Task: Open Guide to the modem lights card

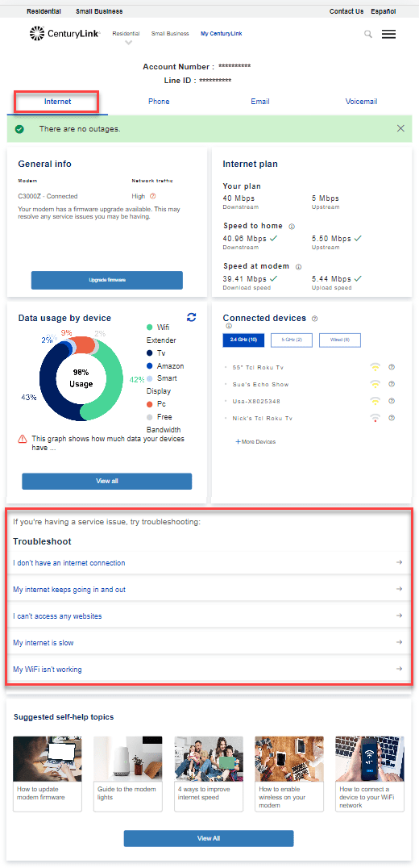Action: [x=127, y=774]
